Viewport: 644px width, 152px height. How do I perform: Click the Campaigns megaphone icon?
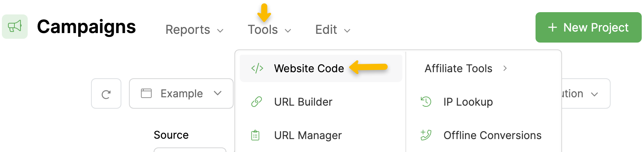15,27
